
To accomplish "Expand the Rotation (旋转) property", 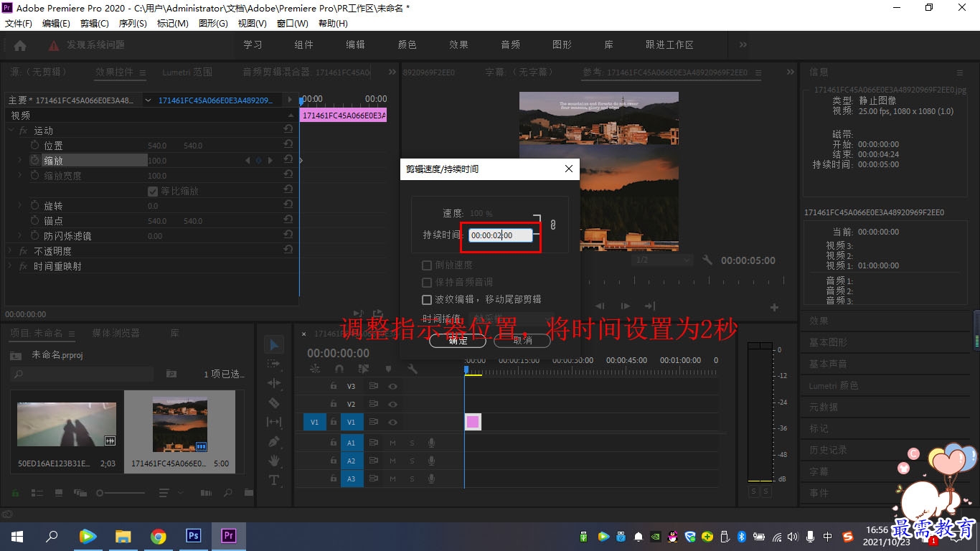I will [x=20, y=206].
